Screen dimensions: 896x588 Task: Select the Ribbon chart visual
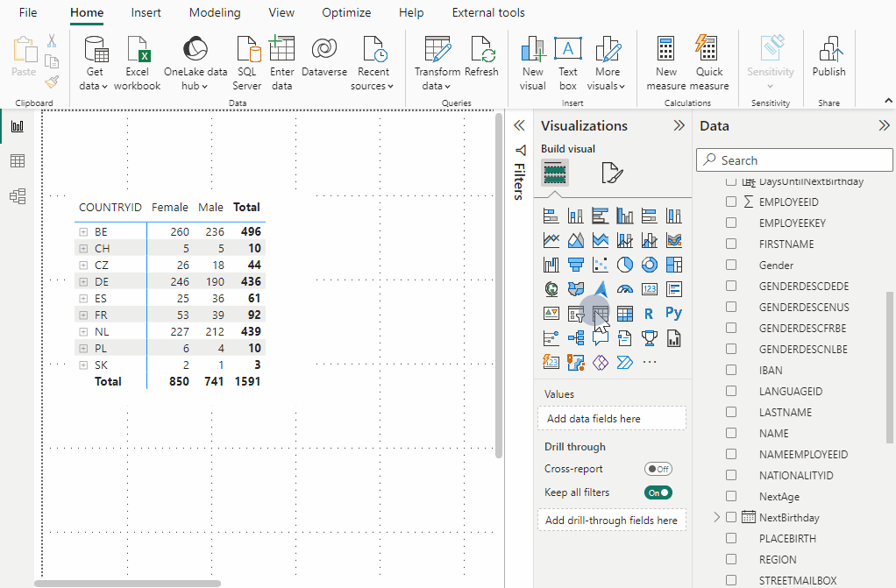[x=674, y=241]
